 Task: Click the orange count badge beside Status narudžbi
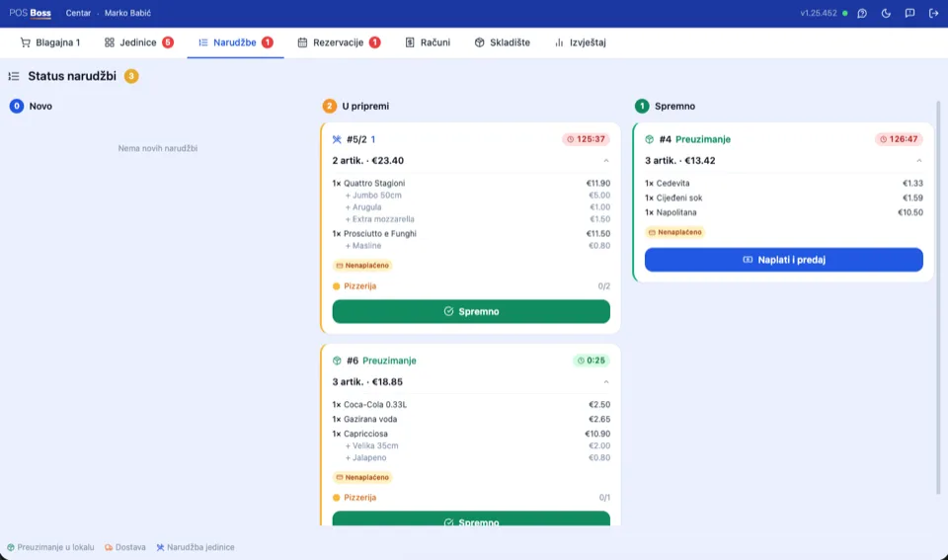(131, 76)
